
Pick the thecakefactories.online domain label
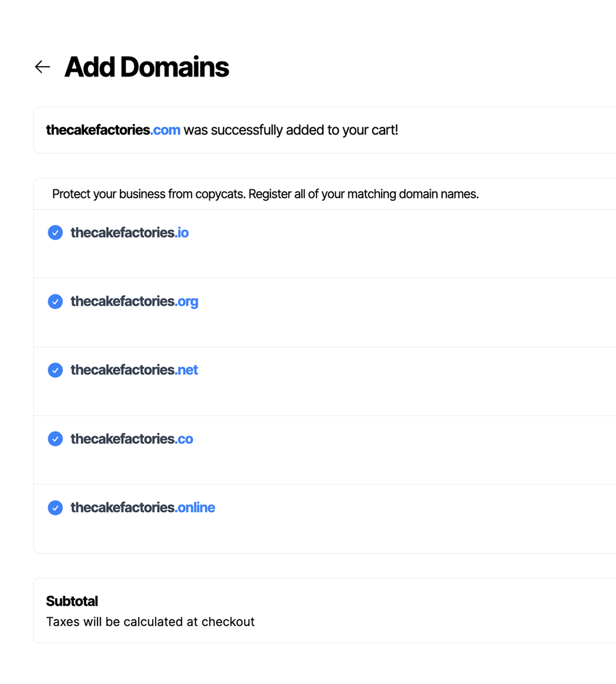(x=143, y=508)
